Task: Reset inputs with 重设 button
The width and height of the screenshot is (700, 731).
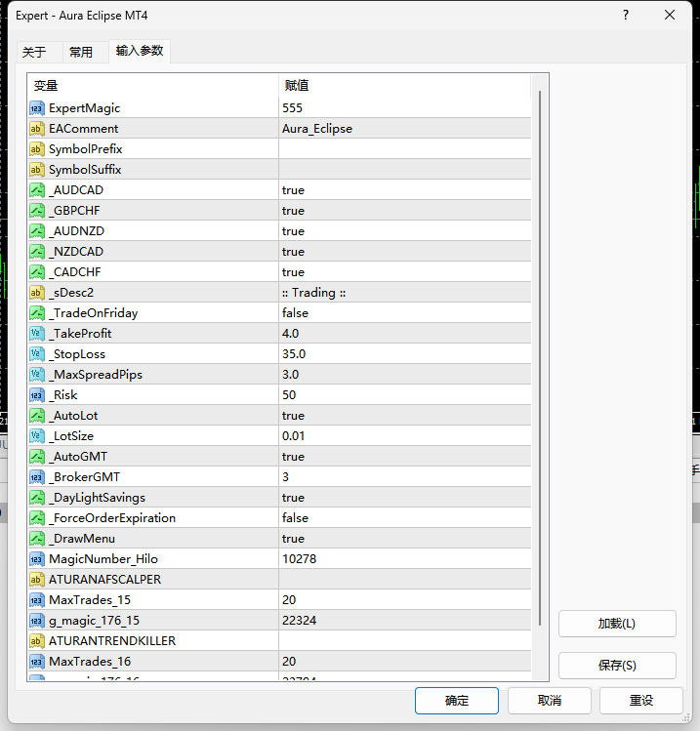Action: coord(641,700)
